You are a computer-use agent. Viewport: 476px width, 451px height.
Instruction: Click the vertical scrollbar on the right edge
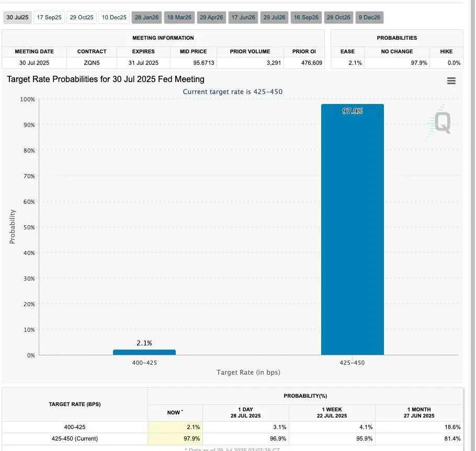click(473, 225)
